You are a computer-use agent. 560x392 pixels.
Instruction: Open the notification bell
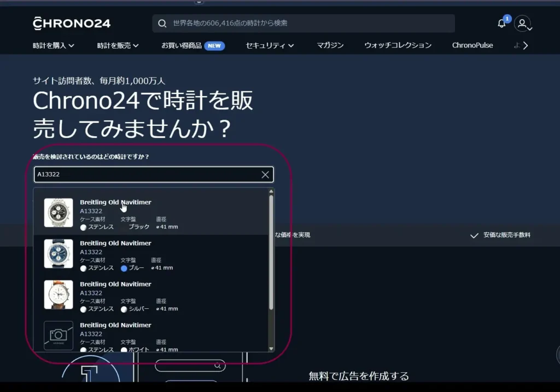tap(501, 24)
